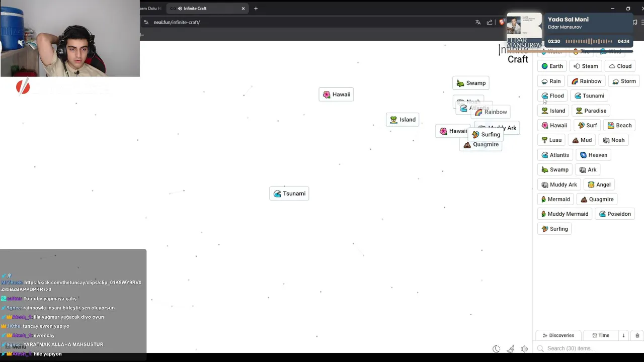Image resolution: width=644 pixels, height=362 pixels.
Task: Click the Quagmire element in sidebar
Action: 597,199
